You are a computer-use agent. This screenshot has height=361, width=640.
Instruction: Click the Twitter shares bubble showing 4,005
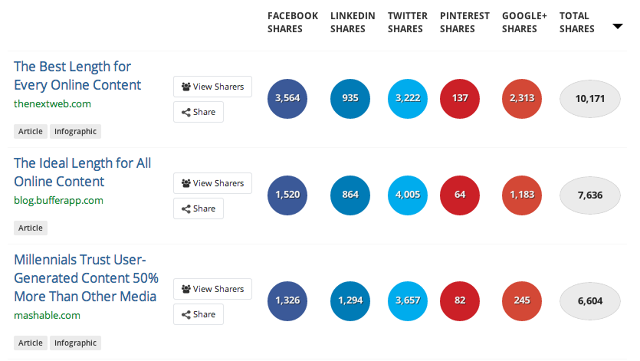tap(408, 195)
